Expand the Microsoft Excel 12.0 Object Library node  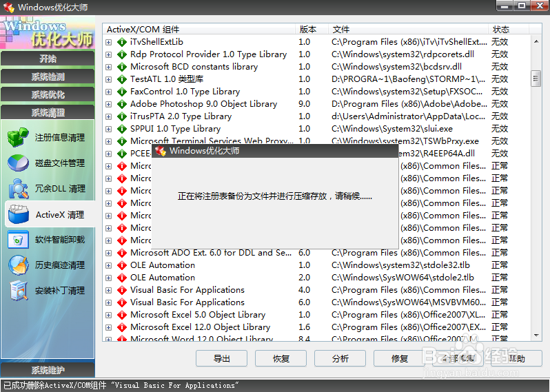point(109,327)
